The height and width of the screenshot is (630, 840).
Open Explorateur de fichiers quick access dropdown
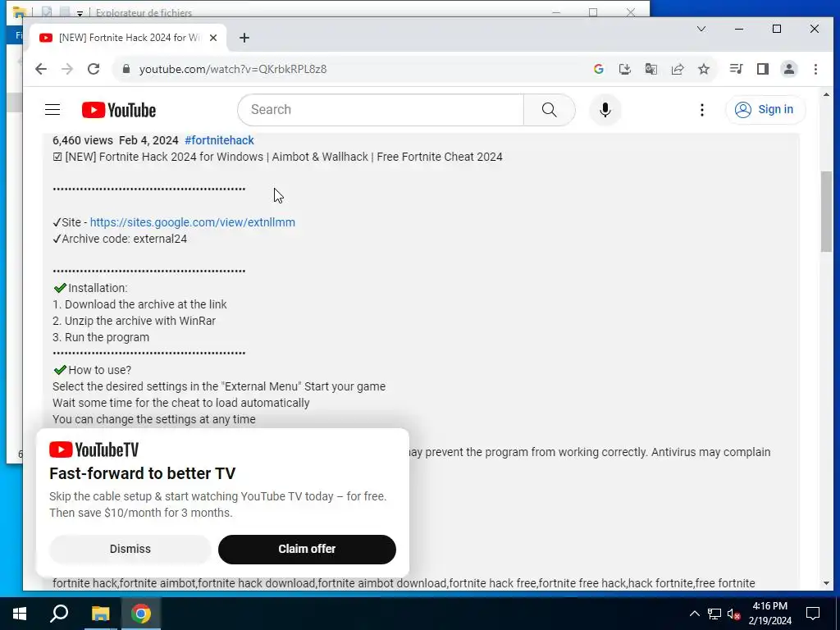click(80, 13)
